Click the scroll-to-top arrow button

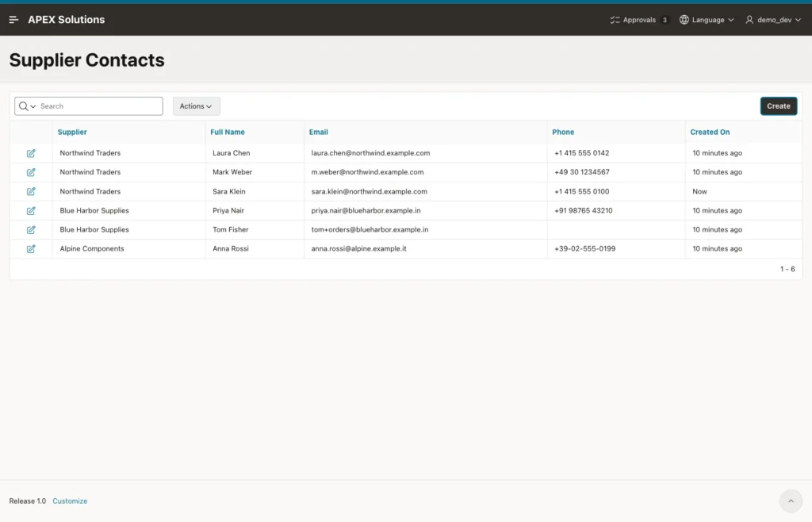tap(791, 501)
